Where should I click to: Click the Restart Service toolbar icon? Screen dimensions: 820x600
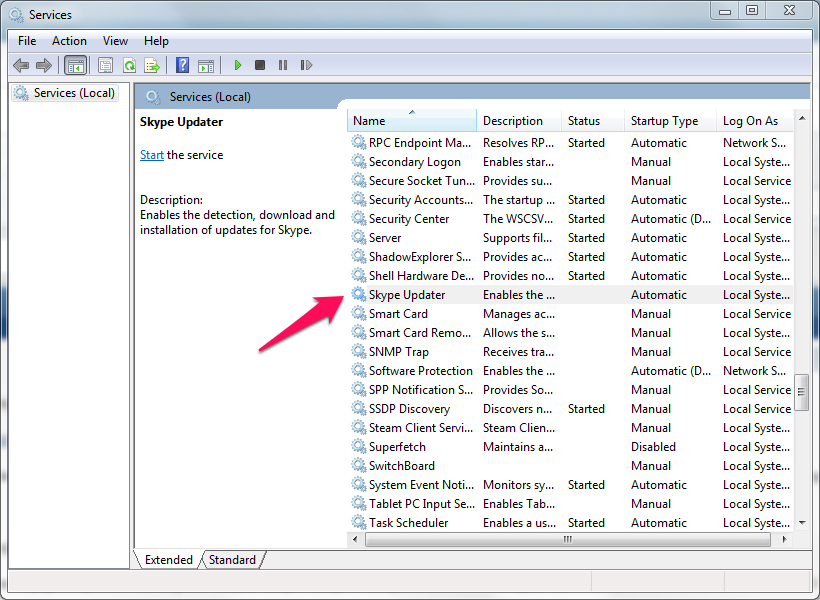306,65
